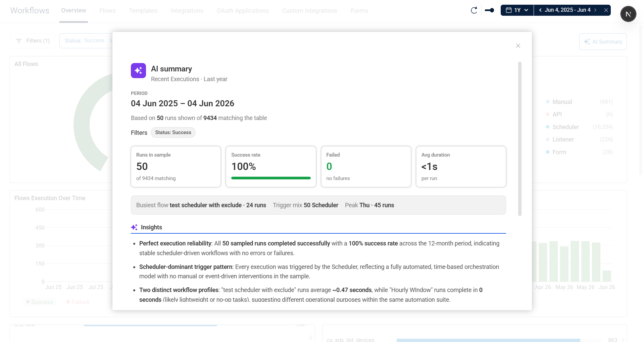Toggle Success series in chart legend
The height and width of the screenshot is (342, 644).
coord(40,302)
